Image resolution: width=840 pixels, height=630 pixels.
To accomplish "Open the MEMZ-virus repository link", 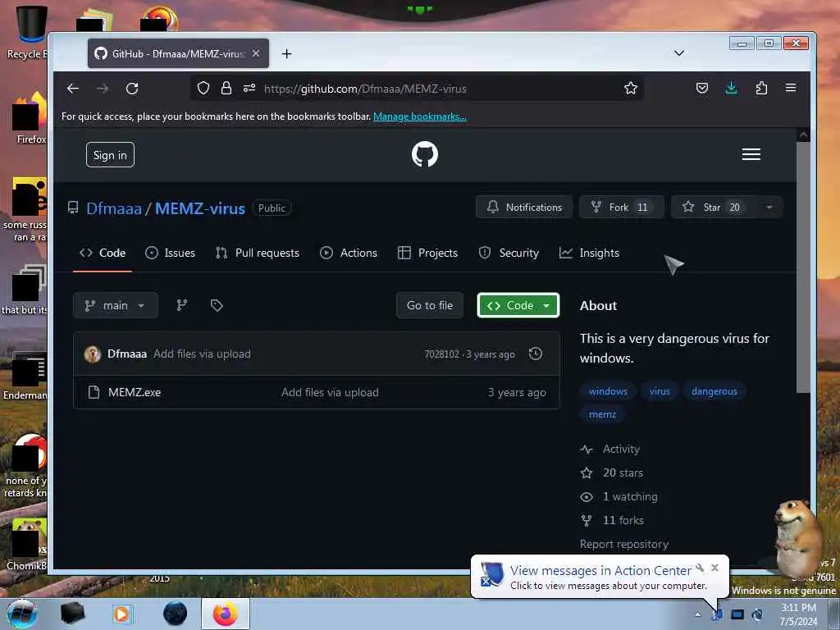I will [x=200, y=208].
